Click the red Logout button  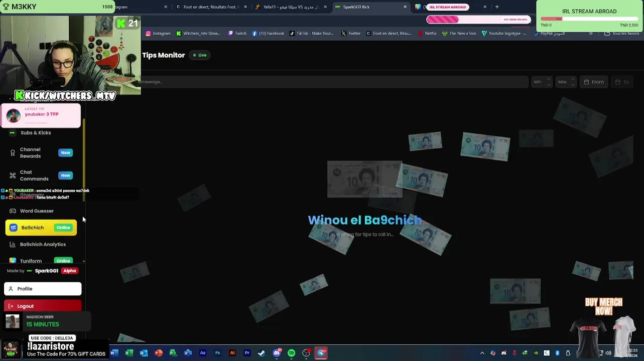coord(43,306)
